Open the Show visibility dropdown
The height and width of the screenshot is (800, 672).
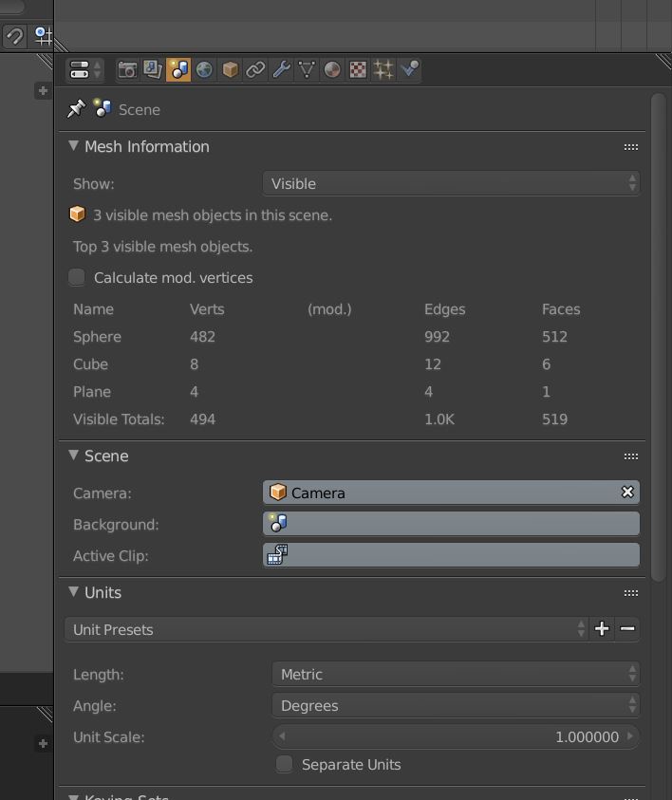click(451, 183)
